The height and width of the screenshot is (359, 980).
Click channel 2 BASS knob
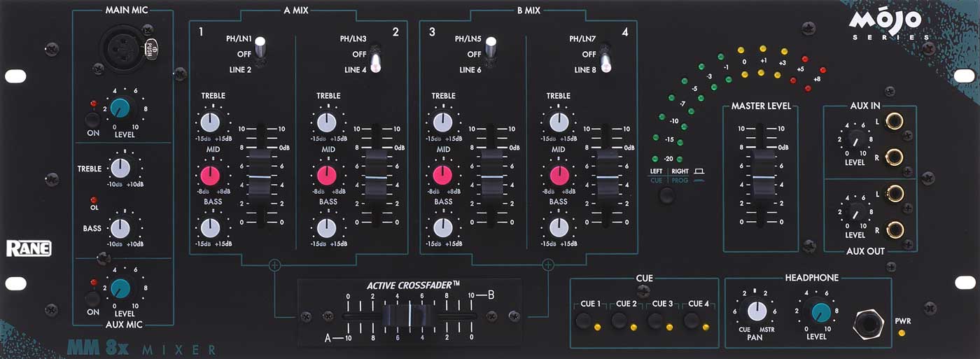tap(327, 228)
